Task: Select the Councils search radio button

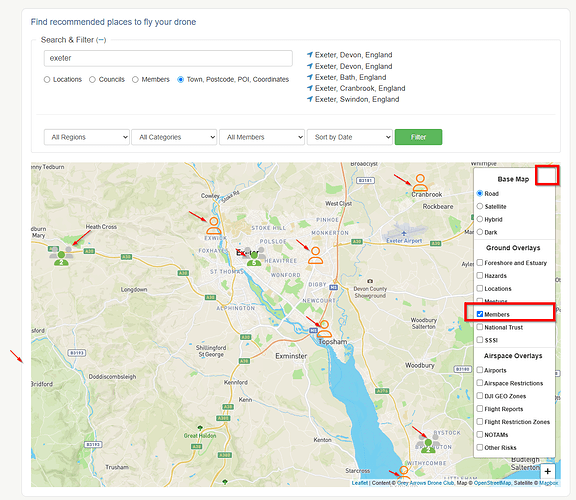Action: tap(92, 79)
